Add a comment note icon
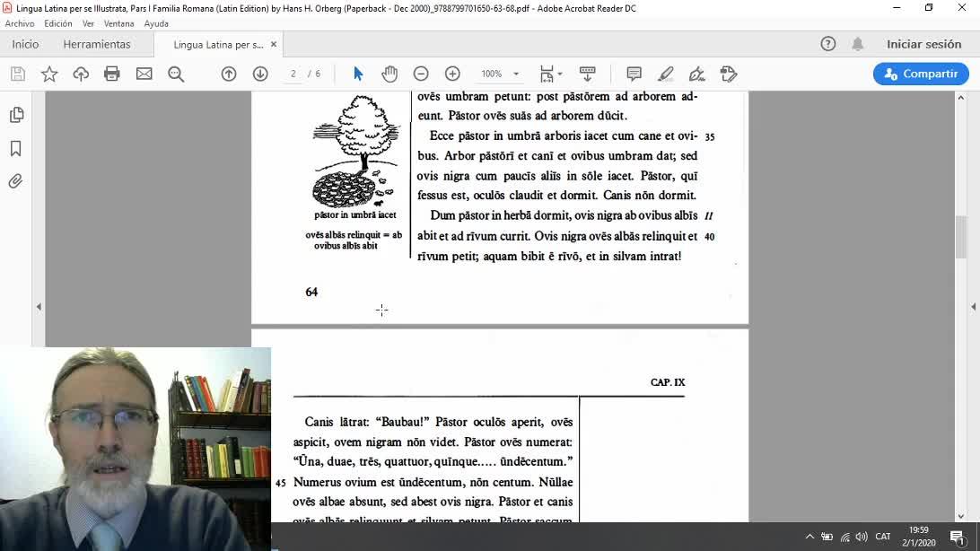The image size is (980, 551). click(x=634, y=74)
